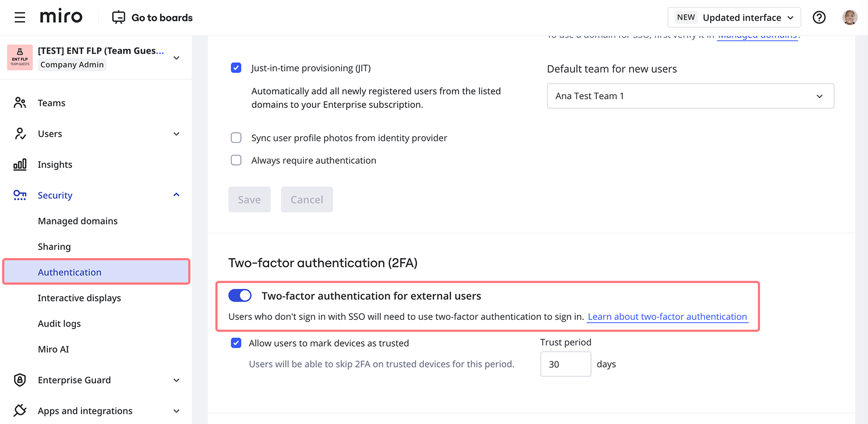The image size is (868, 424).
Task: Open Learn about two-factor authentication link
Action: pos(667,317)
